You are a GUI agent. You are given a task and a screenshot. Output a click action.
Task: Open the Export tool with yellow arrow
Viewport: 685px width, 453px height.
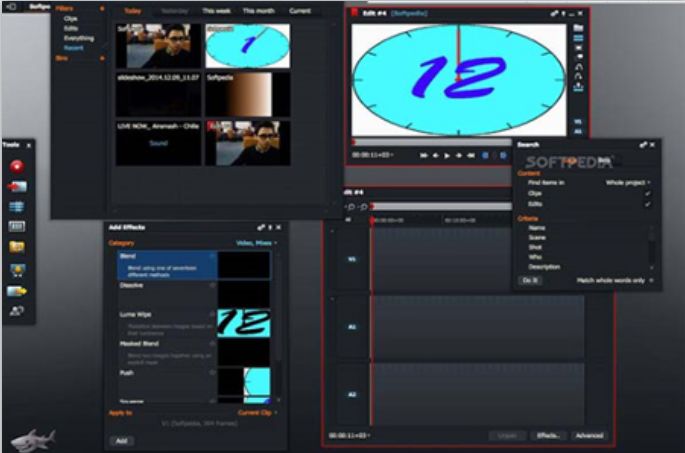tap(17, 291)
